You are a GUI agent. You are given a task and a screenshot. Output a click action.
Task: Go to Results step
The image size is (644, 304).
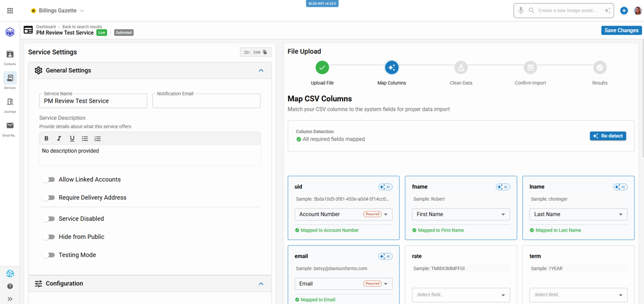(600, 67)
